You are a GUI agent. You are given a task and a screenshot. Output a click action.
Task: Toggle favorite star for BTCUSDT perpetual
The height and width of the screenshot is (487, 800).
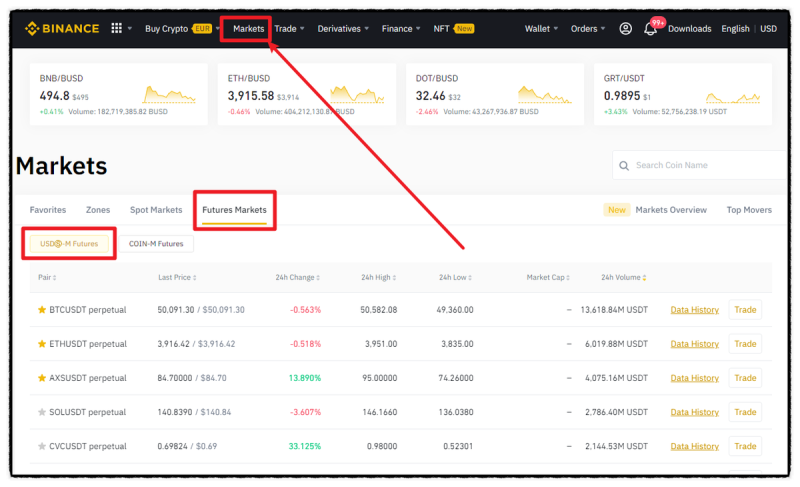(x=42, y=310)
